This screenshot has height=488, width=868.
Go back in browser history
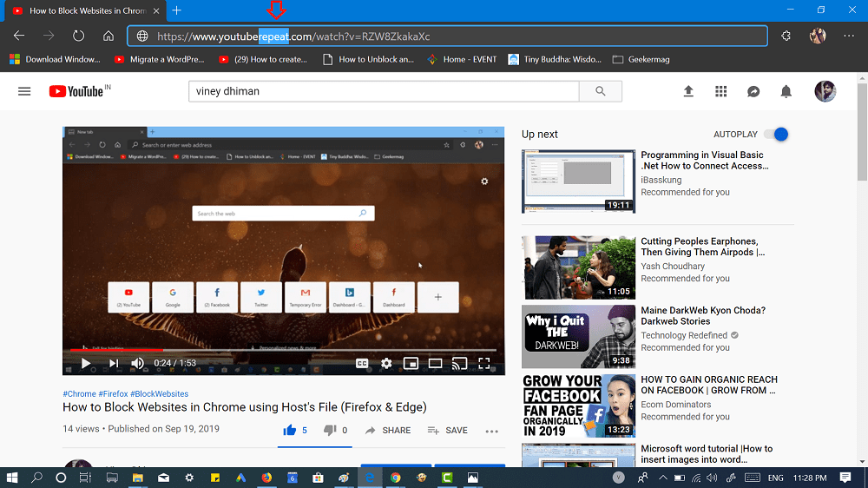tap(19, 36)
